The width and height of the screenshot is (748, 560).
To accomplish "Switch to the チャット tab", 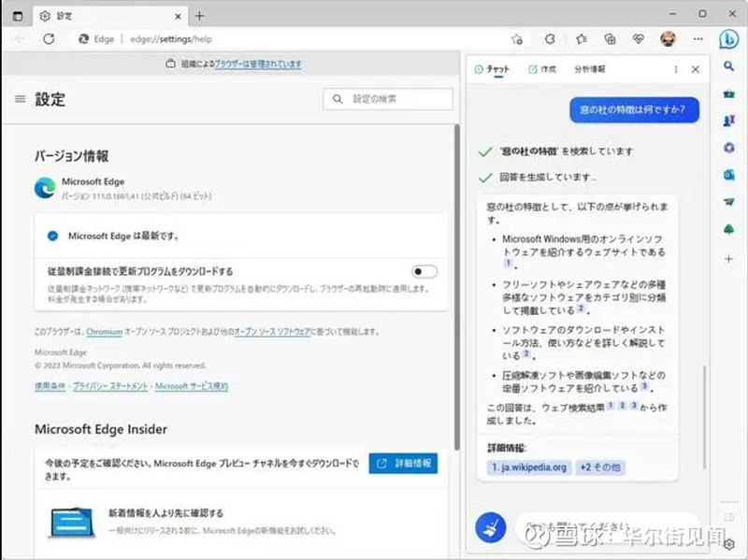I will click(x=492, y=69).
